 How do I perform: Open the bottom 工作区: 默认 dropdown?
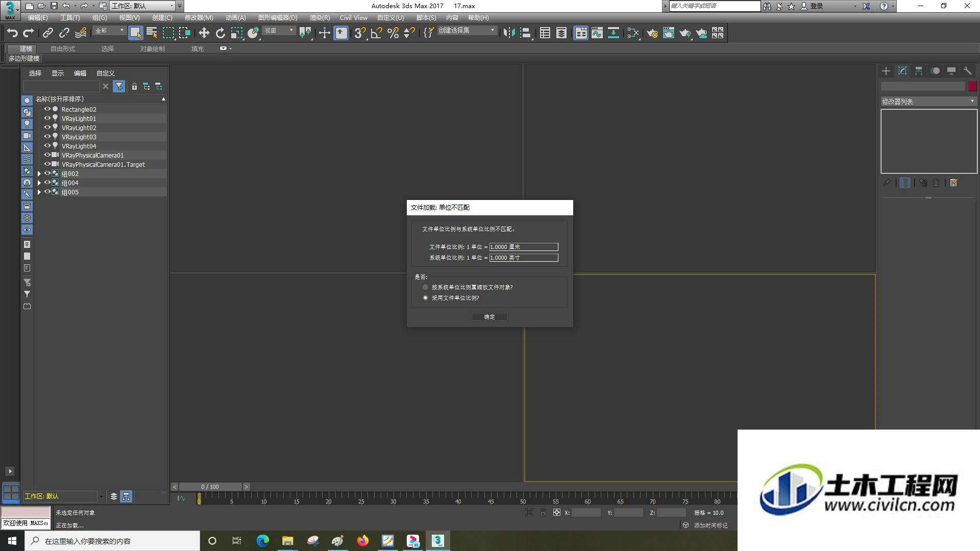pyautogui.click(x=64, y=496)
